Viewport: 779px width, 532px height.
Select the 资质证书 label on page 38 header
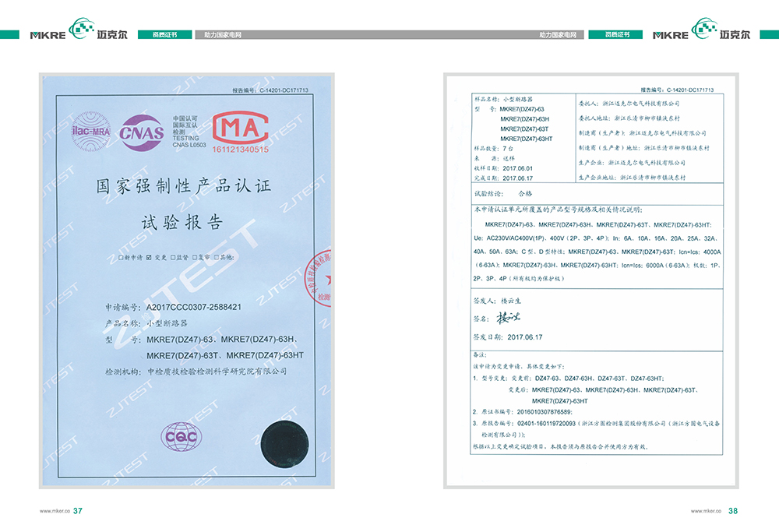pyautogui.click(x=616, y=35)
